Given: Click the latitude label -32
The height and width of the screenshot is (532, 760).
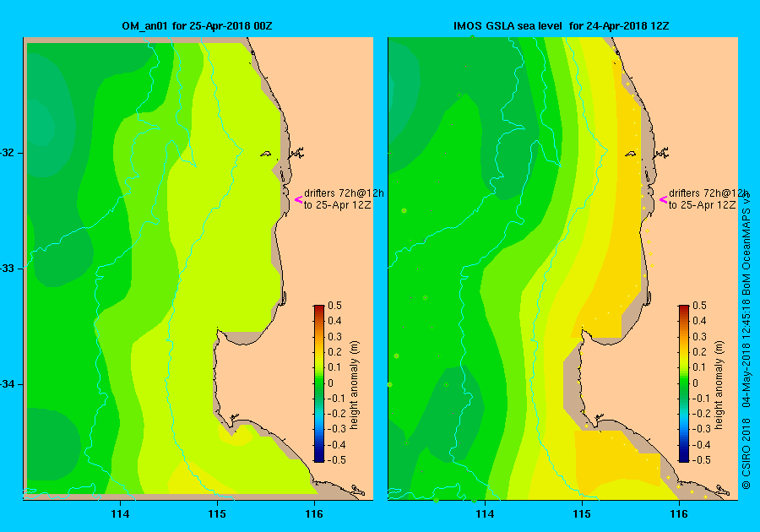Looking at the screenshot, I should 8,153.
